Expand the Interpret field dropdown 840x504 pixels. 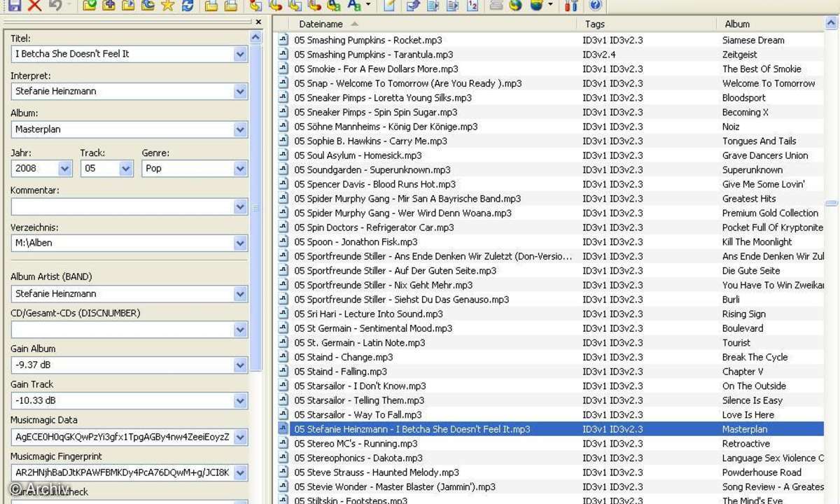[x=240, y=92]
